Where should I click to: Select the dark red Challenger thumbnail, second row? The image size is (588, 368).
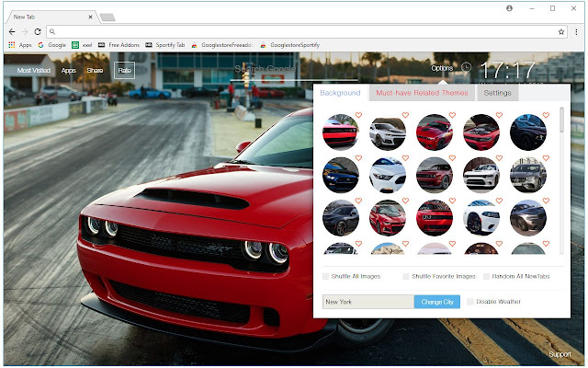pos(435,175)
